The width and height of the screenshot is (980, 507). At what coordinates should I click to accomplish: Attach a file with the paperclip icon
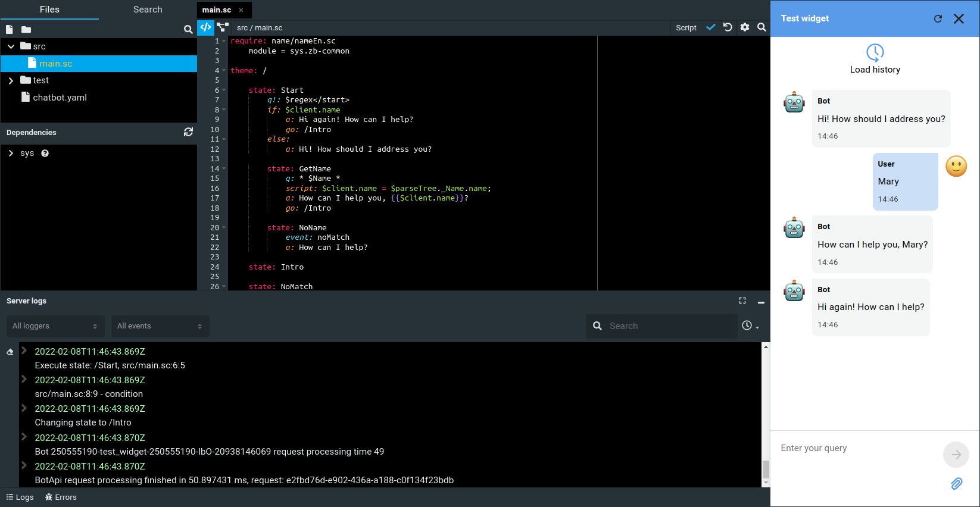(956, 484)
